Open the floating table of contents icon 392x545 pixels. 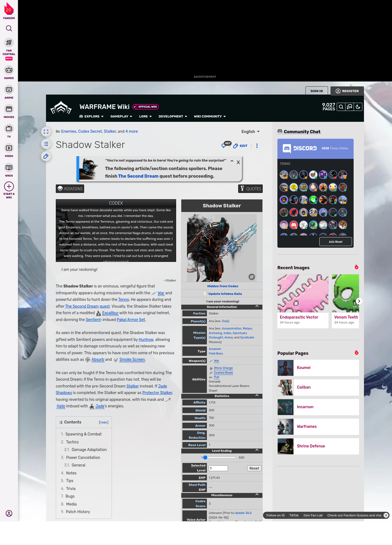tap(46, 144)
